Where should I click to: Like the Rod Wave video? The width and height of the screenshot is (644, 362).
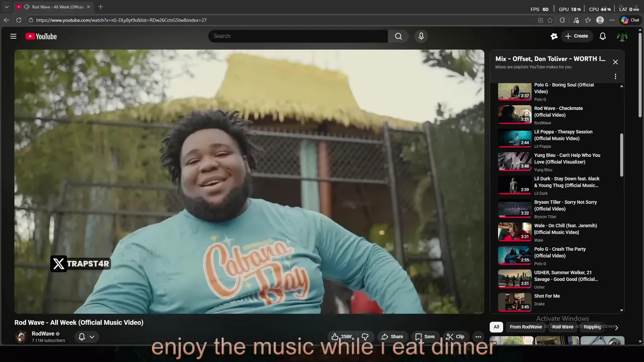[342, 337]
